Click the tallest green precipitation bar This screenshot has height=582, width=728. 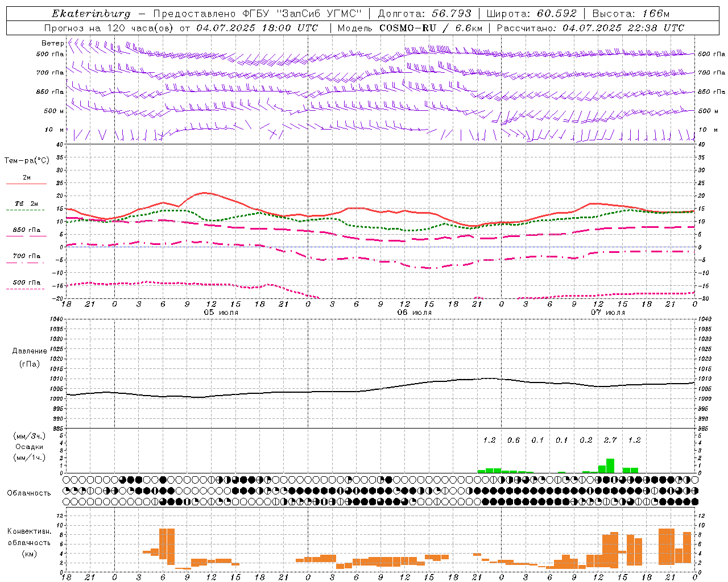pos(610,465)
